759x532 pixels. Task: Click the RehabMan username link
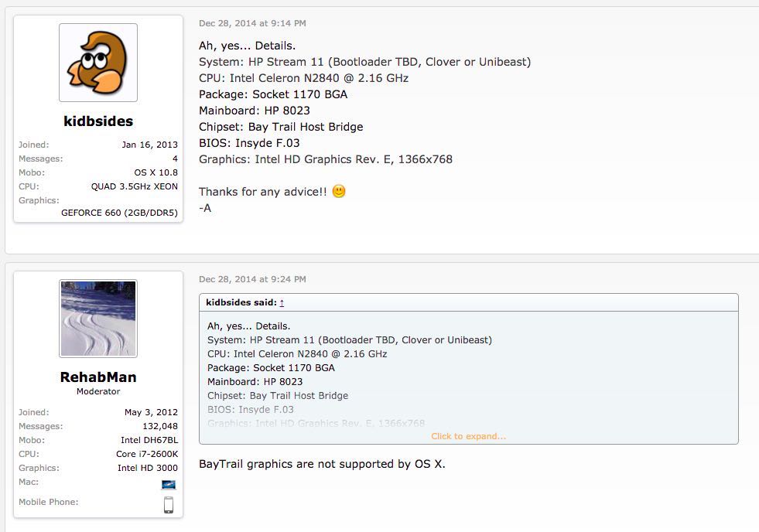[98, 377]
